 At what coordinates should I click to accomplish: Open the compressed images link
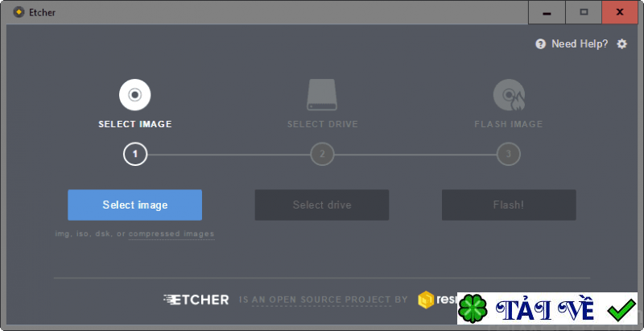[171, 234]
